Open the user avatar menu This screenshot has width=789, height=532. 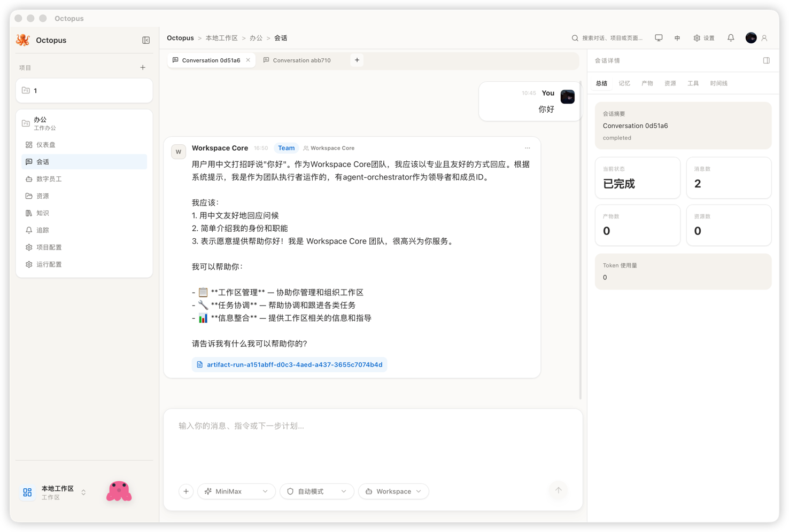751,38
